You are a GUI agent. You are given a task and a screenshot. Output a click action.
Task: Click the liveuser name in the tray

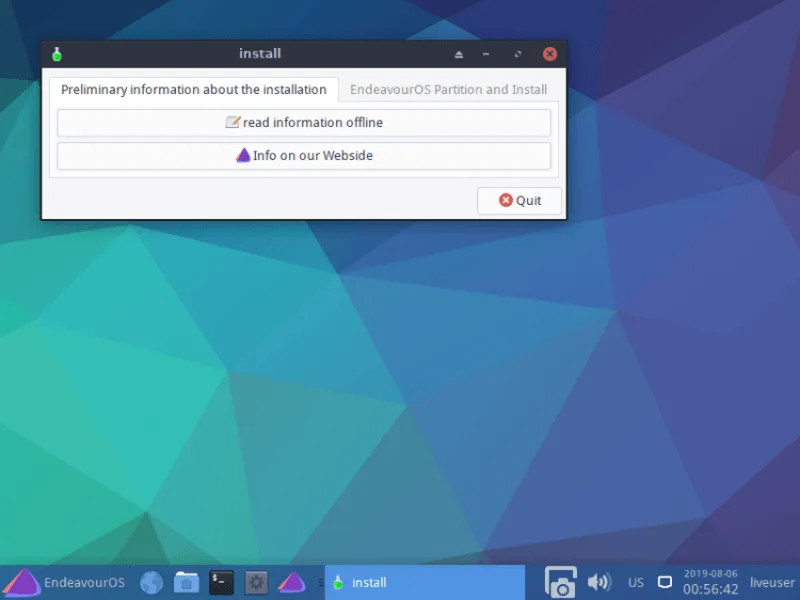(771, 582)
